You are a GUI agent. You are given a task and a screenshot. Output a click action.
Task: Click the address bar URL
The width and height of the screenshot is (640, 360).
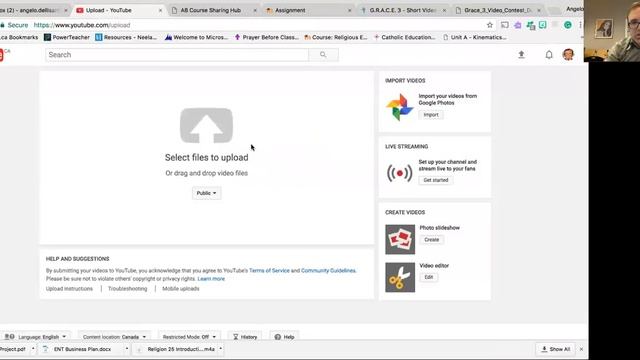(x=82, y=25)
